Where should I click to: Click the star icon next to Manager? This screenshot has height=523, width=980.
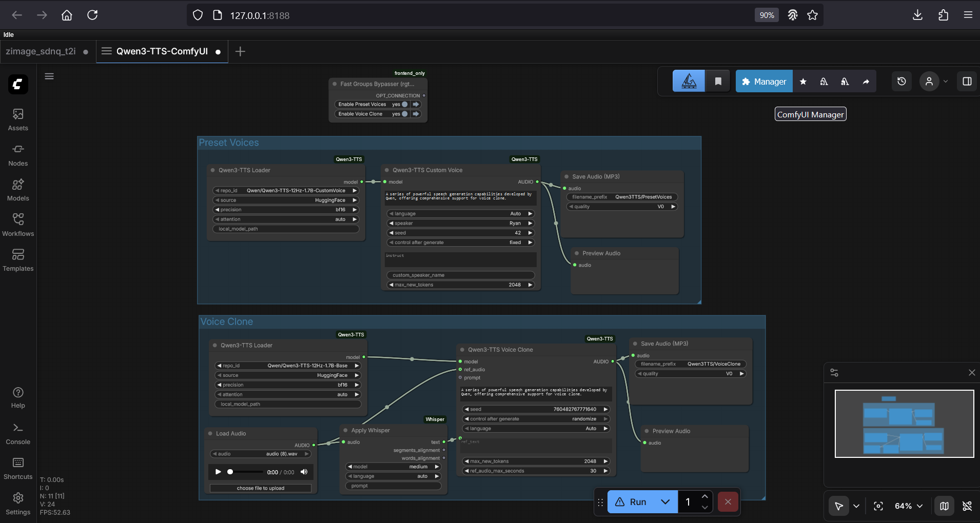pos(803,82)
